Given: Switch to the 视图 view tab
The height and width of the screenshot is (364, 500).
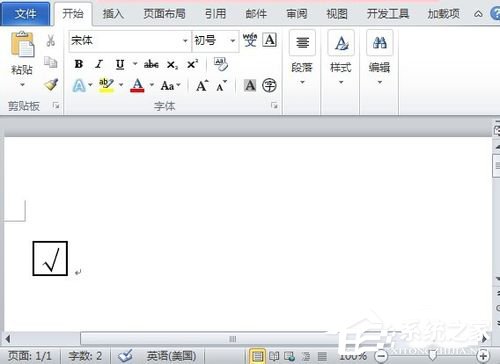Looking at the screenshot, I should 337,14.
